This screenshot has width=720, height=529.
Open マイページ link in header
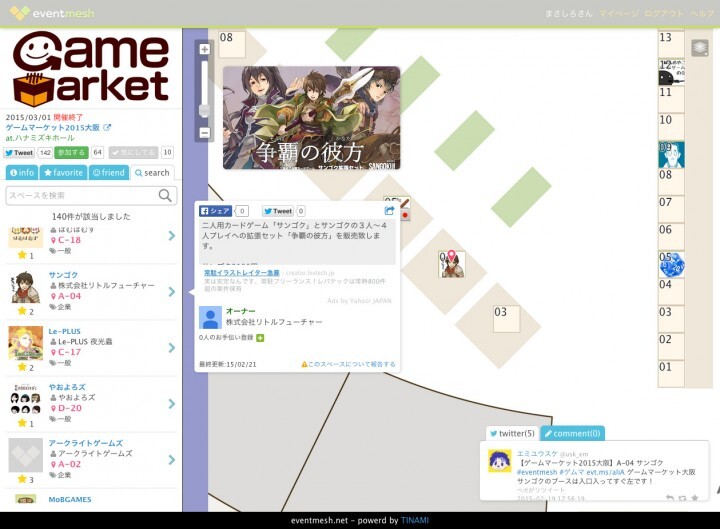(x=619, y=13)
